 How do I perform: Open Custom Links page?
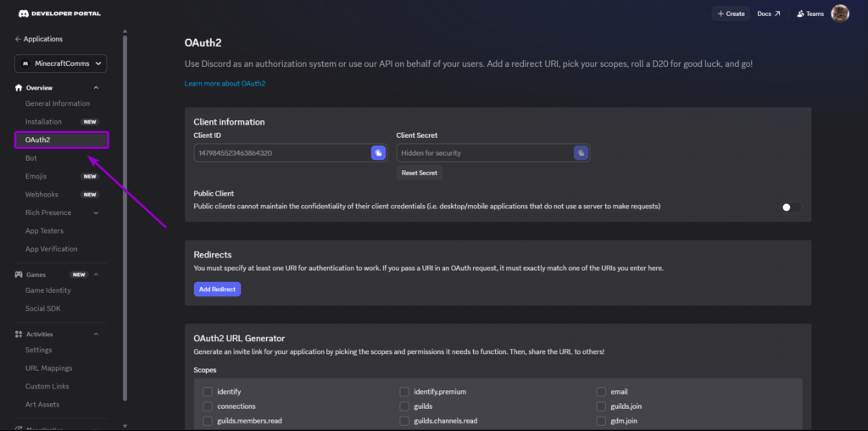47,386
